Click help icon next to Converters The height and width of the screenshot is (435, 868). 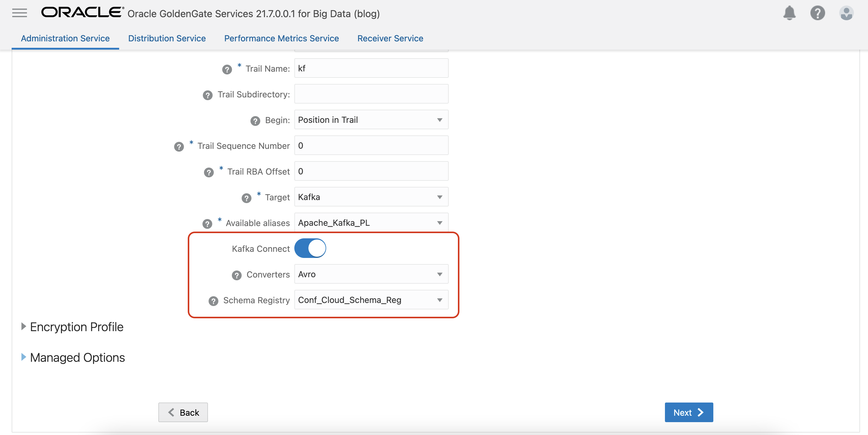click(x=236, y=275)
